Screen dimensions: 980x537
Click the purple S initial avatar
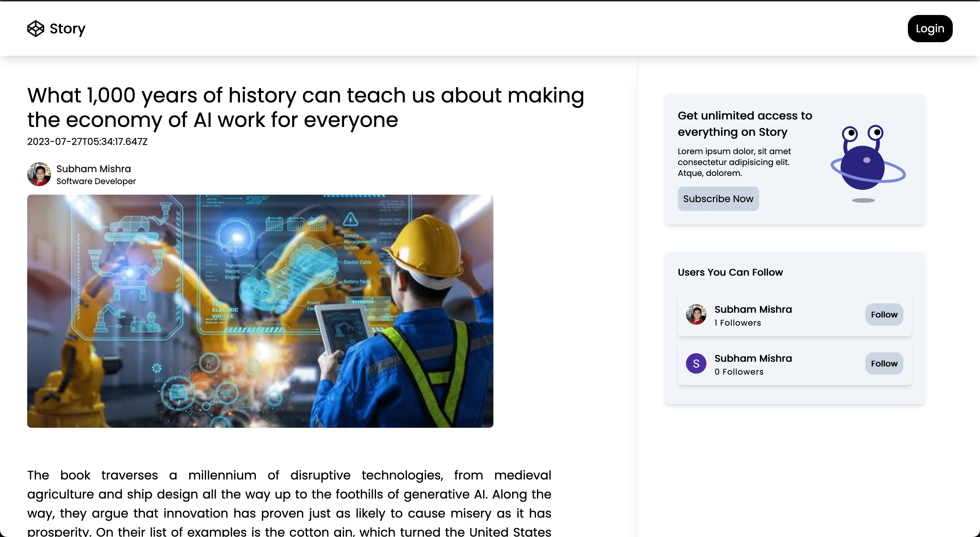click(x=696, y=363)
